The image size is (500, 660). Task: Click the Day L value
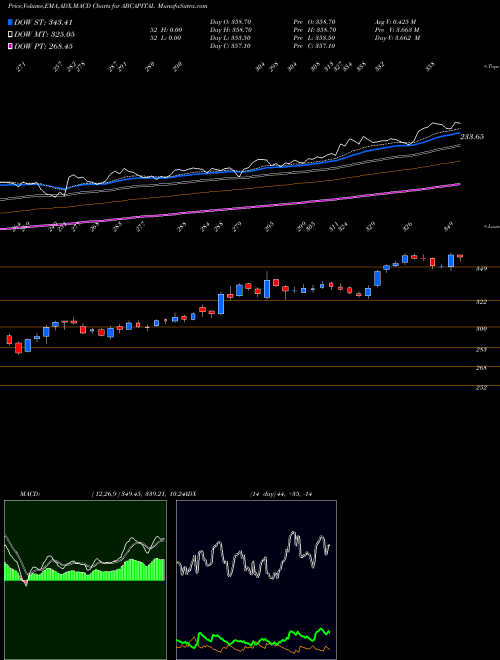point(231,38)
